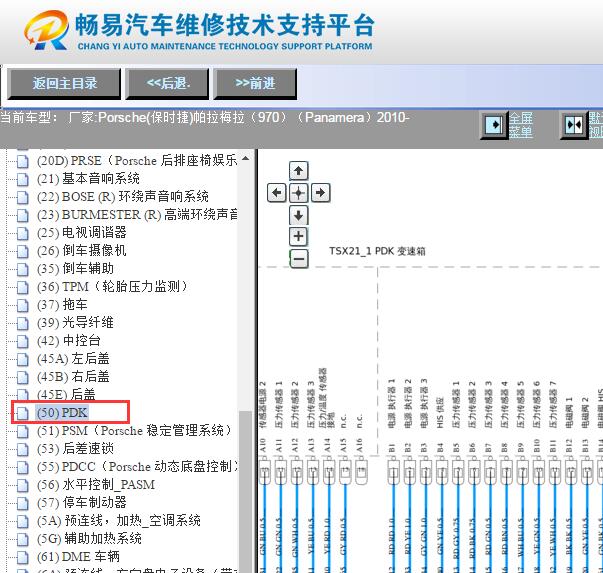This screenshot has height=573, width=603.
Task: Open (35) 倒车辅助
Action: click(75, 269)
